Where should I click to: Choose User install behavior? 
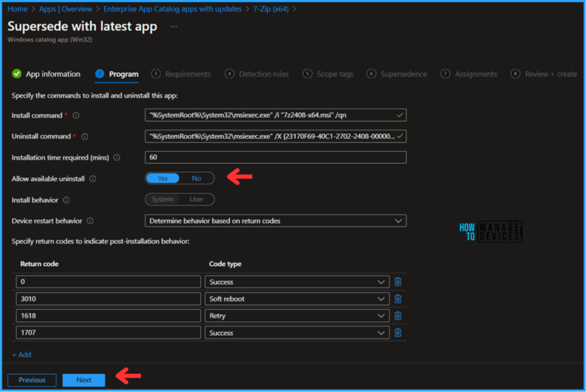coord(197,200)
